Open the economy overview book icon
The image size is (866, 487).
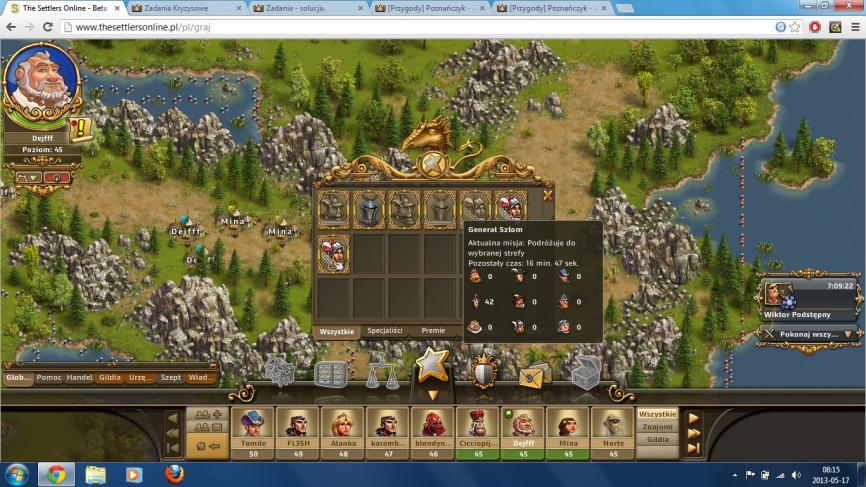pyautogui.click(x=330, y=374)
